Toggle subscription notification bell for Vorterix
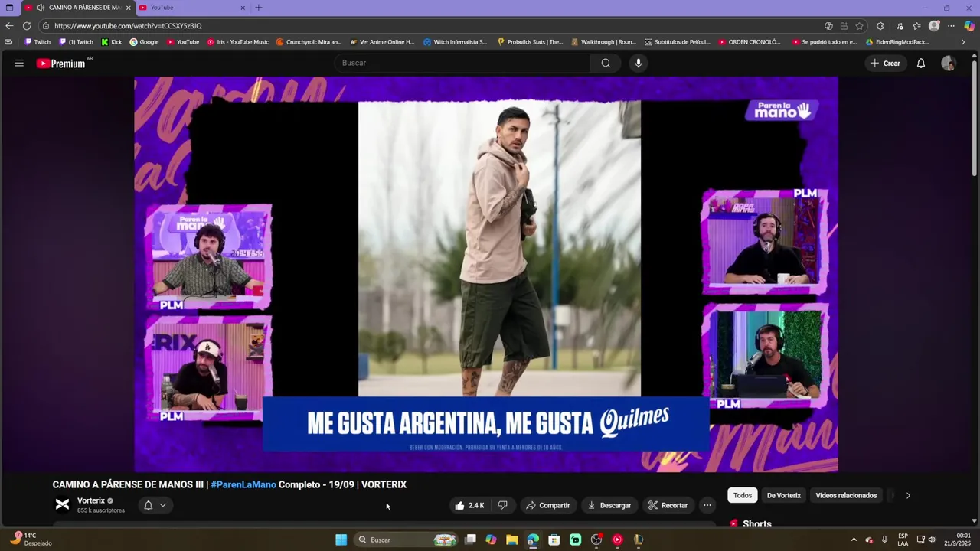This screenshot has height=551, width=980. point(149,505)
